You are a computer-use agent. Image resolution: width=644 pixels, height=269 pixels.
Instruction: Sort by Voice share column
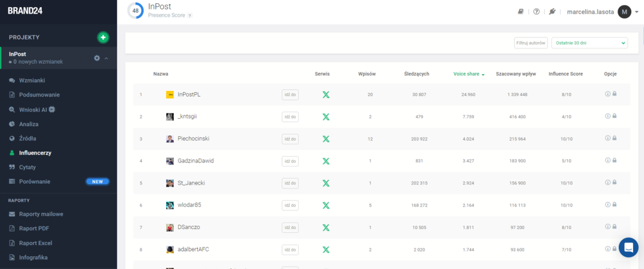tap(469, 74)
